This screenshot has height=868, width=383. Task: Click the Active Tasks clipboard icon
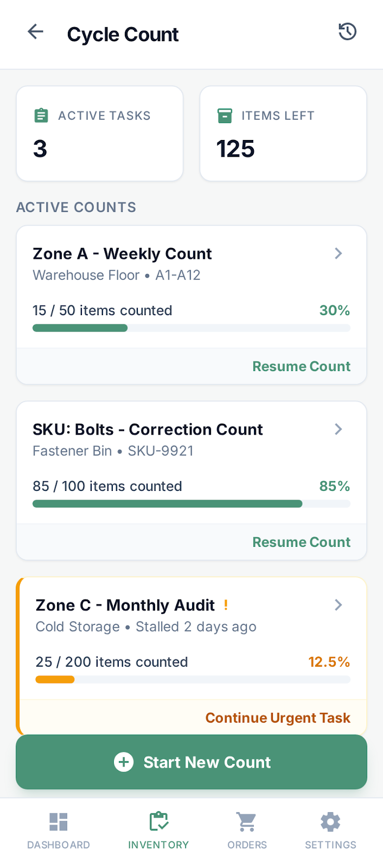tap(41, 116)
